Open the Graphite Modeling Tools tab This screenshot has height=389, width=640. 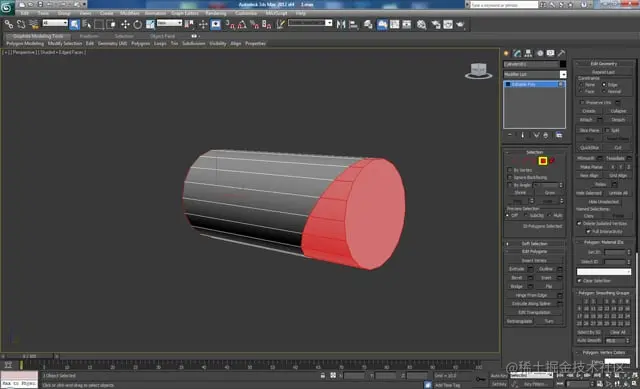coord(38,36)
